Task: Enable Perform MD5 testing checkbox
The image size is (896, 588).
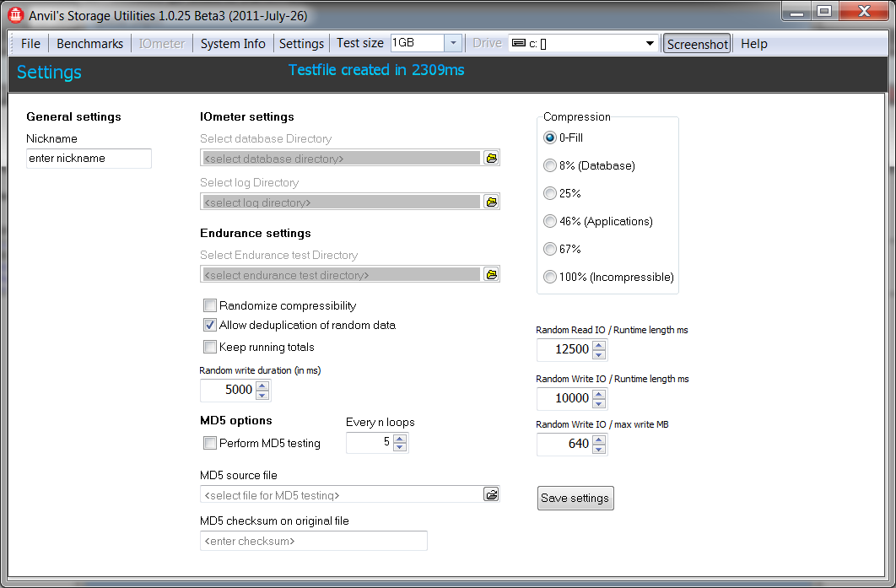Action: pos(210,443)
